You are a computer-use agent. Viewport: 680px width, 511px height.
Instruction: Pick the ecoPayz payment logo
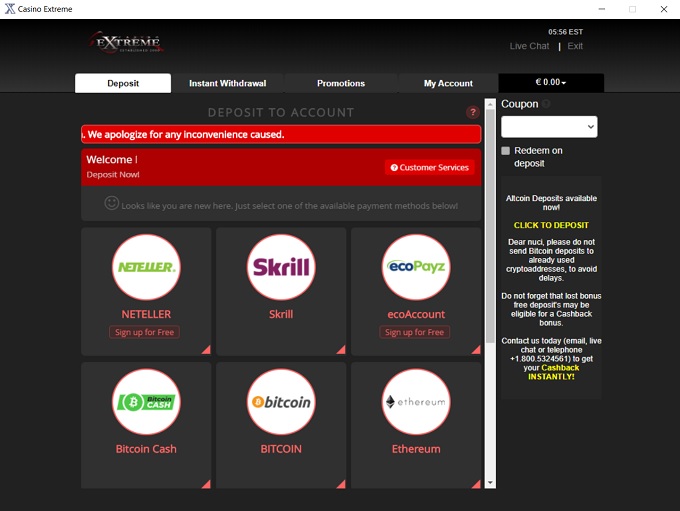click(x=415, y=267)
